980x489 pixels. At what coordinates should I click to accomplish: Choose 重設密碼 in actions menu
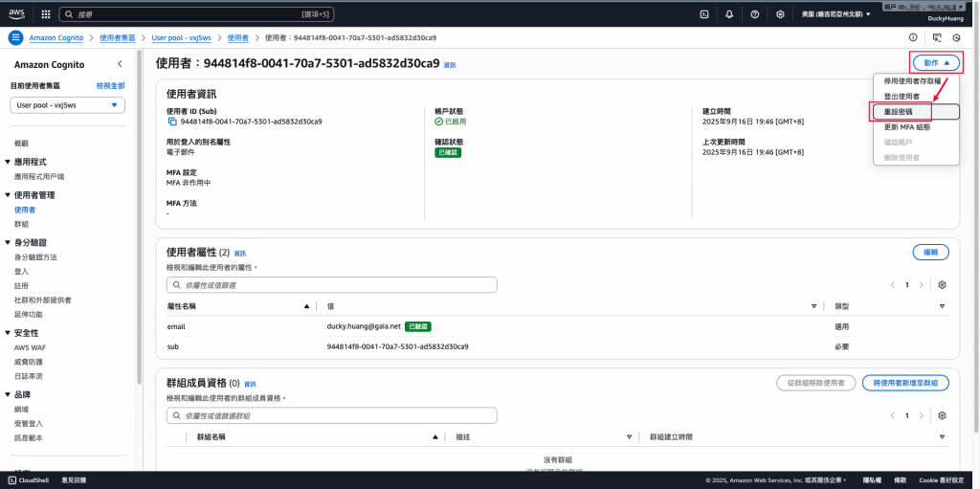(x=916, y=111)
